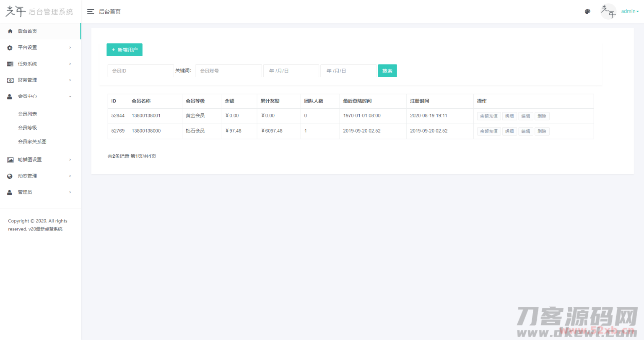
Task: Click 编辑 for member 13800138000
Action: click(525, 131)
